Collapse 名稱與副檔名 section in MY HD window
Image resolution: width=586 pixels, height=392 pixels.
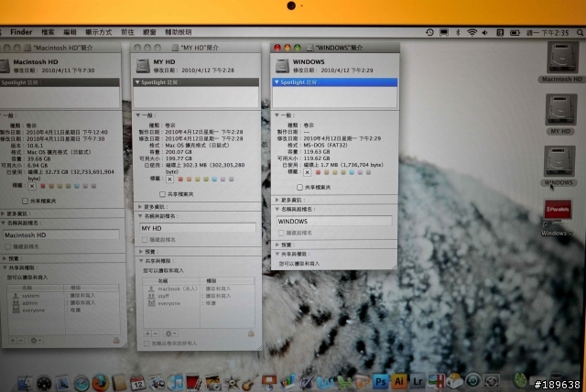click(x=140, y=216)
